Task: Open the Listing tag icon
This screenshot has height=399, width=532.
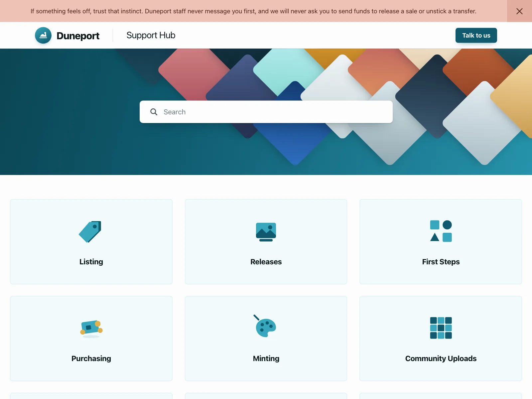Action: click(x=90, y=232)
